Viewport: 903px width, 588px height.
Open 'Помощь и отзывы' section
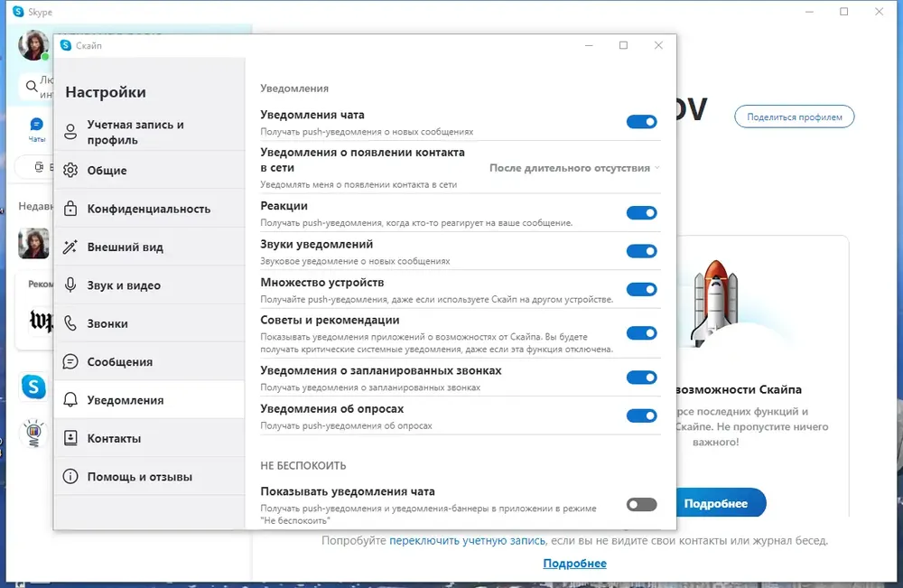149,476
